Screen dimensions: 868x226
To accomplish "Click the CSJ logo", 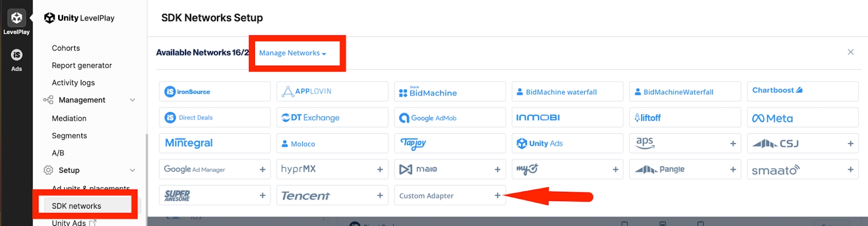I will (x=776, y=143).
